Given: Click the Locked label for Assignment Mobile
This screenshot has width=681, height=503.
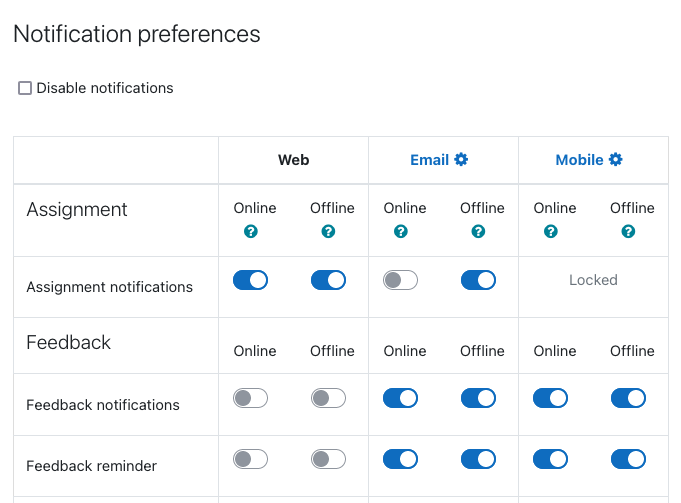Looking at the screenshot, I should coord(593,280).
